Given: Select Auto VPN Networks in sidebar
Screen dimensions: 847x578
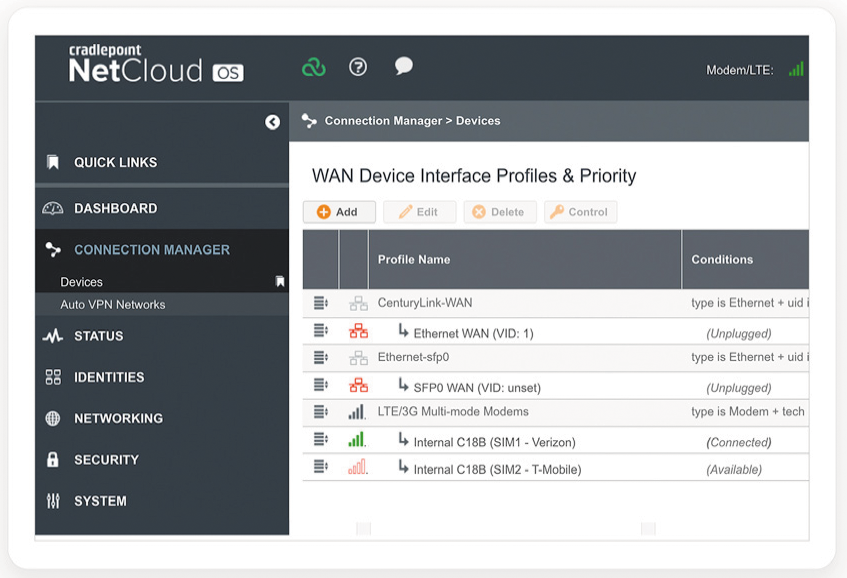Looking at the screenshot, I should pos(112,304).
